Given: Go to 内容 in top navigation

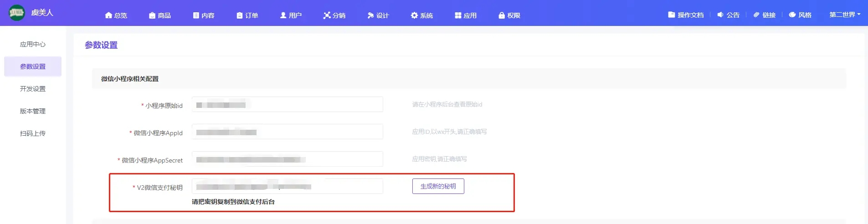Looking at the screenshot, I should [x=204, y=15].
